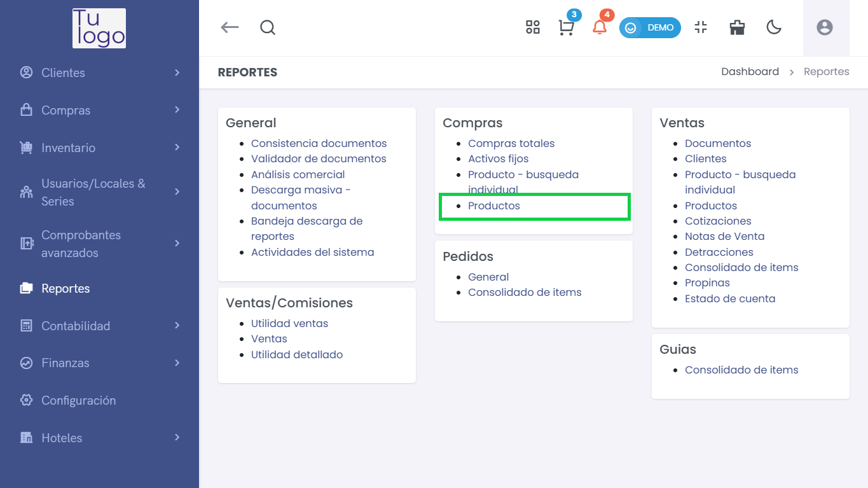Open Estado de cuenta report
Viewport: 868px width, 488px height.
coord(730,298)
